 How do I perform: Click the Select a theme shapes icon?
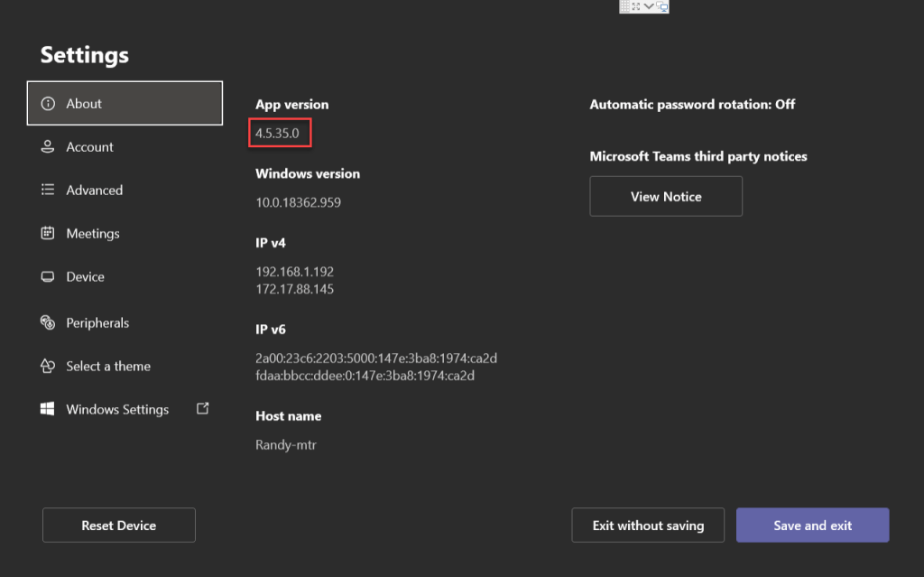coord(48,367)
